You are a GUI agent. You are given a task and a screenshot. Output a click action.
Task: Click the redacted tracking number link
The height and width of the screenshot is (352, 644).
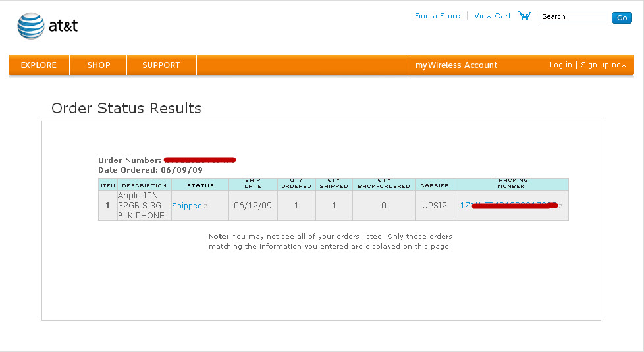pos(509,206)
